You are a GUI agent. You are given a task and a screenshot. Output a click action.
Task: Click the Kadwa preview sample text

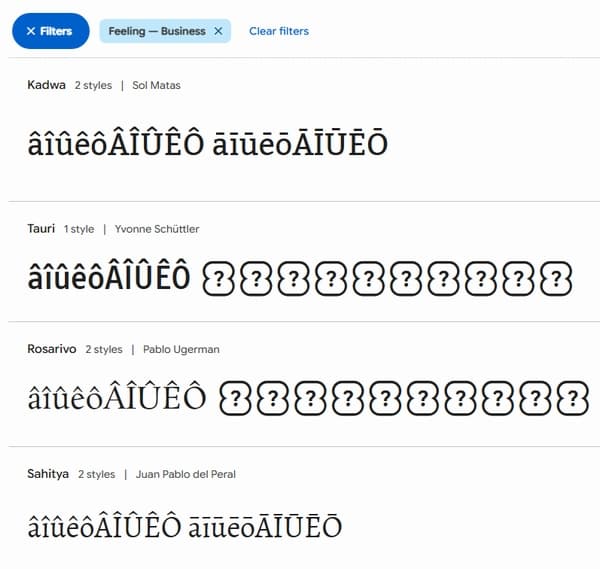pos(207,145)
